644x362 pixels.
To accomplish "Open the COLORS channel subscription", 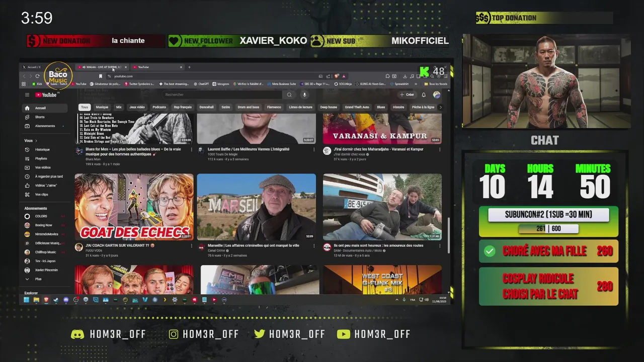I will [45, 216].
